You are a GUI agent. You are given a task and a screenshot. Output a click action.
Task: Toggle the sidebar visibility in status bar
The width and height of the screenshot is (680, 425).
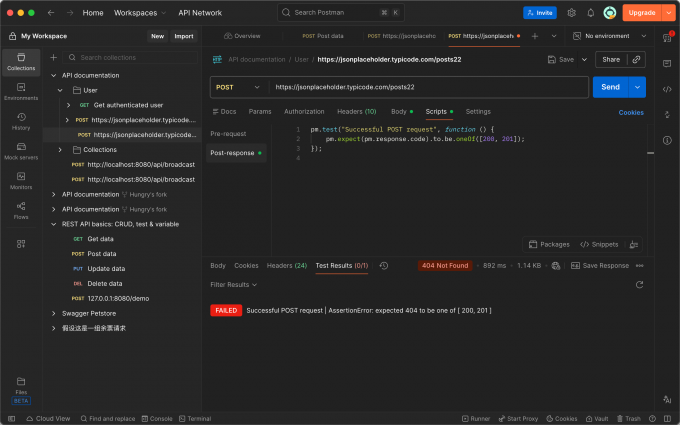[12, 418]
